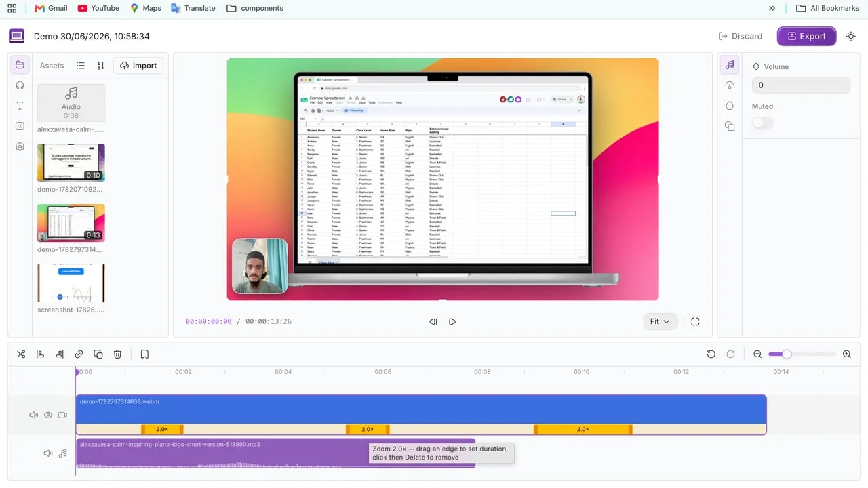Open the All Bookmarks folder
This screenshot has width=868, height=488.
pos(828,8)
